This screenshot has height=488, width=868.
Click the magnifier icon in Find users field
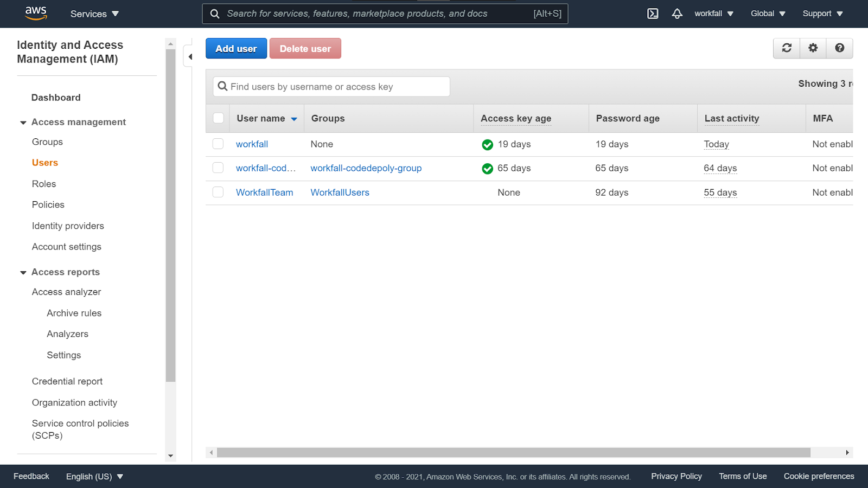coord(222,86)
